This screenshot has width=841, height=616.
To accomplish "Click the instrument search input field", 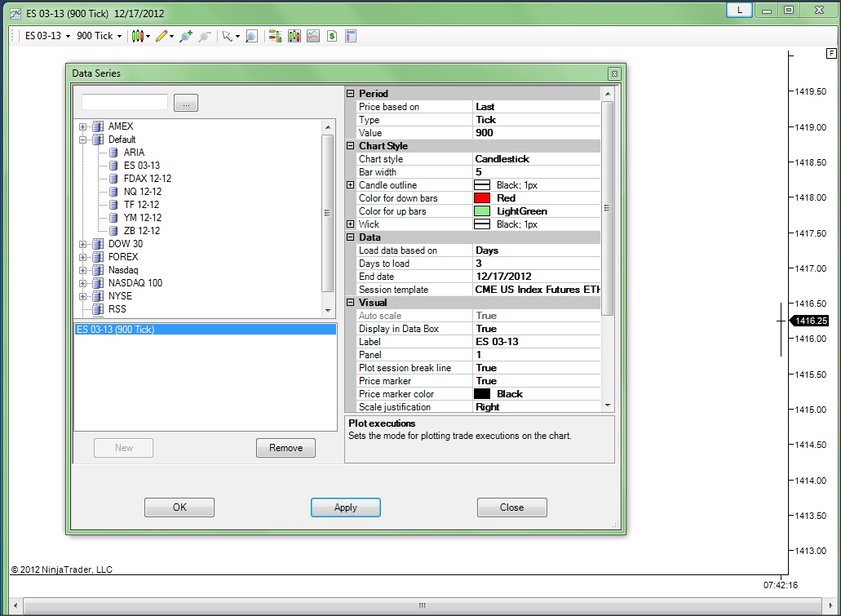I will pyautogui.click(x=125, y=102).
